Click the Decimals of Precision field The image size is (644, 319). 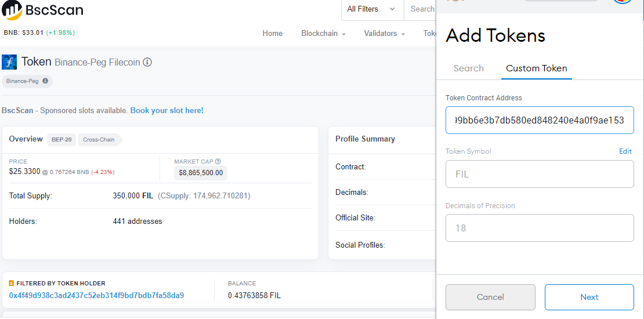(540, 228)
